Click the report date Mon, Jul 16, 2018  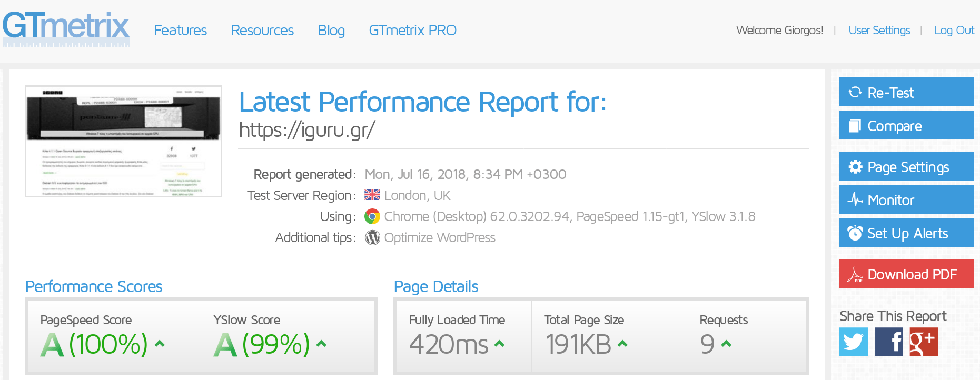466,174
